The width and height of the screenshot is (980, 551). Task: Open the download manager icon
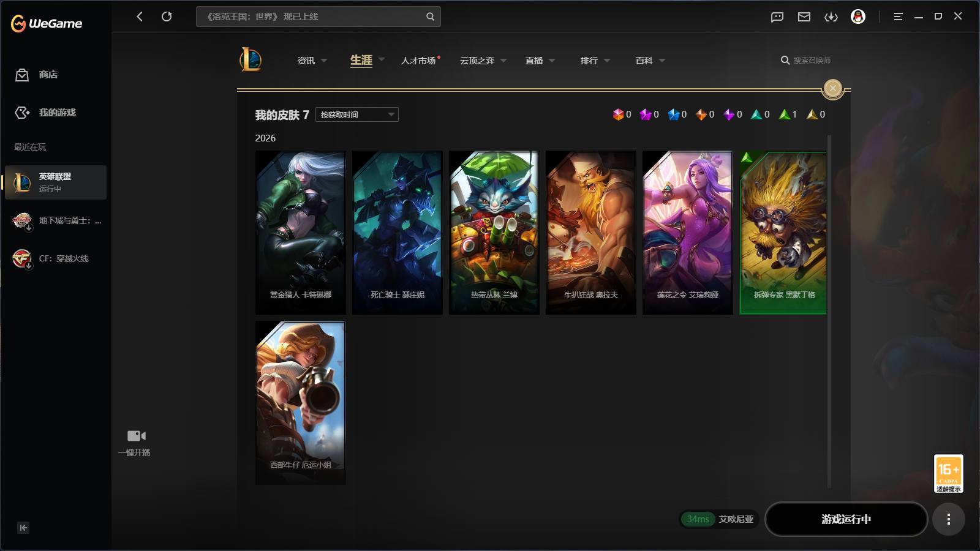(x=831, y=17)
